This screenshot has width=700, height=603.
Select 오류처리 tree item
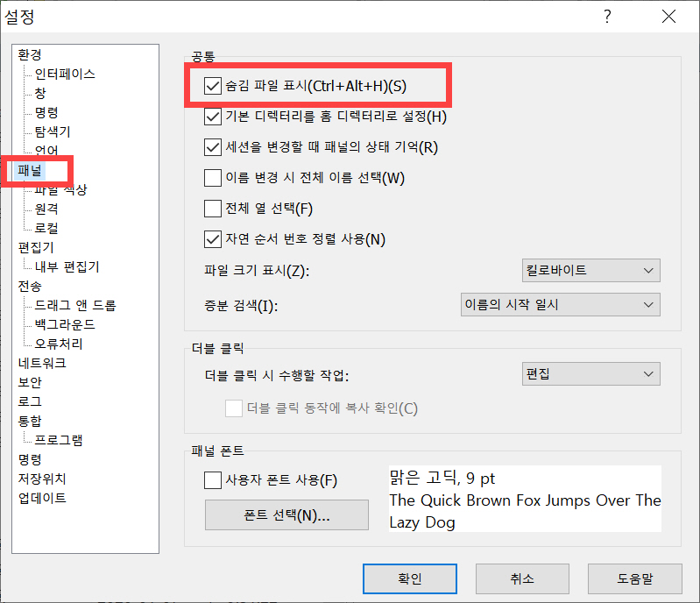click(59, 344)
